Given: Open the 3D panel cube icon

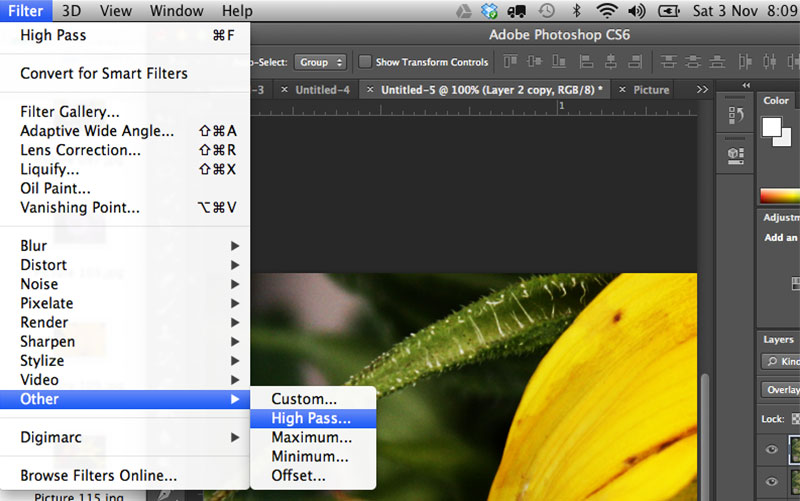Looking at the screenshot, I should pyautogui.click(x=735, y=154).
